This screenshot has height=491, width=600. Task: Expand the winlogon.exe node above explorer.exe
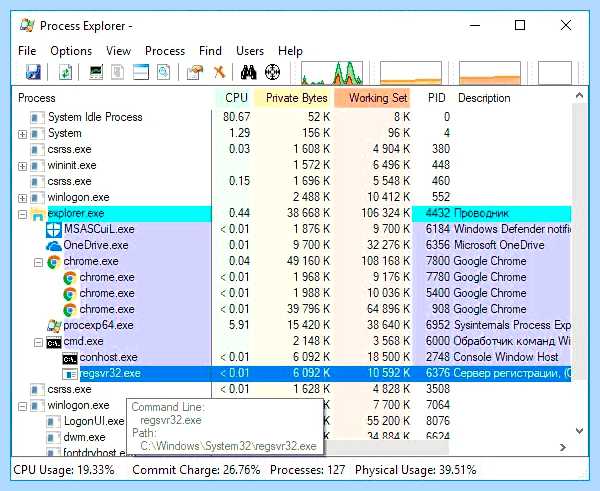(x=22, y=198)
